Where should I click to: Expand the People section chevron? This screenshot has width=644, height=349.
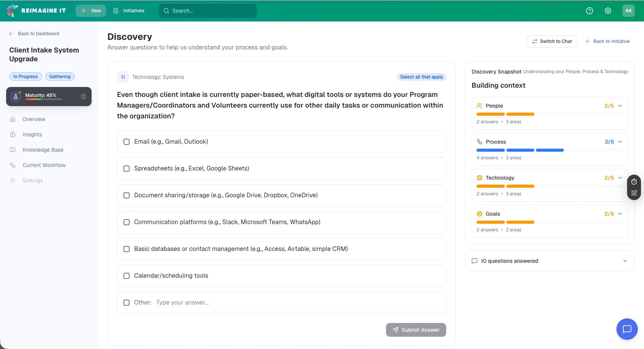click(x=621, y=106)
